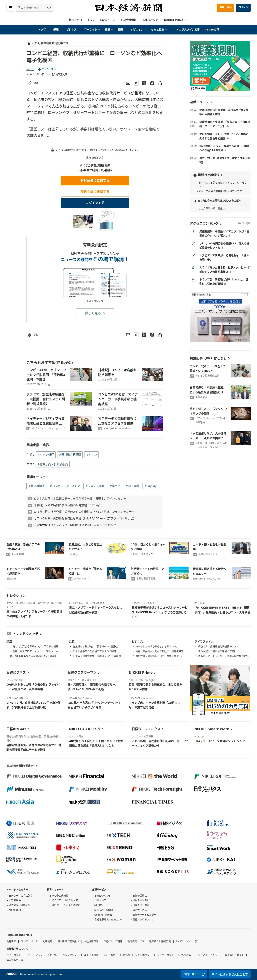
Task: Click サイトに関するご意見ご要望 footer button
Action: coord(230,974)
